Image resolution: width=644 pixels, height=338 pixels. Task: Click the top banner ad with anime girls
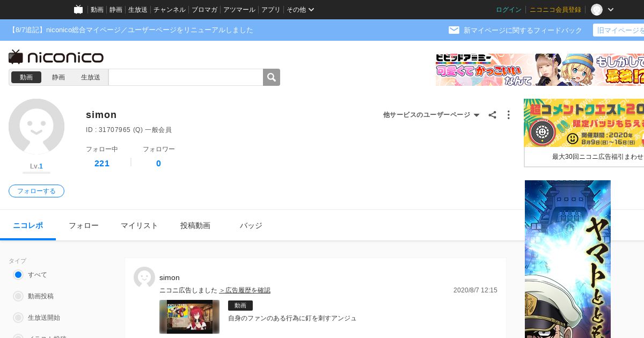tap(540, 70)
